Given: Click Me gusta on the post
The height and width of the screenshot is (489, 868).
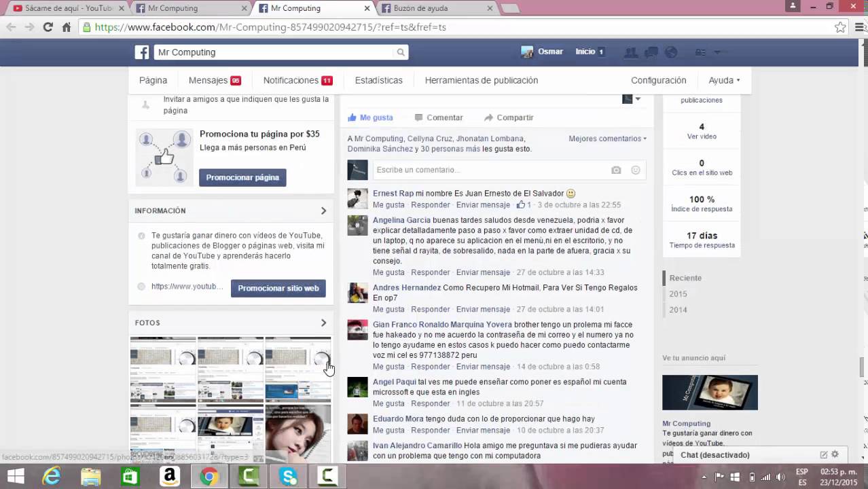Looking at the screenshot, I should [370, 117].
